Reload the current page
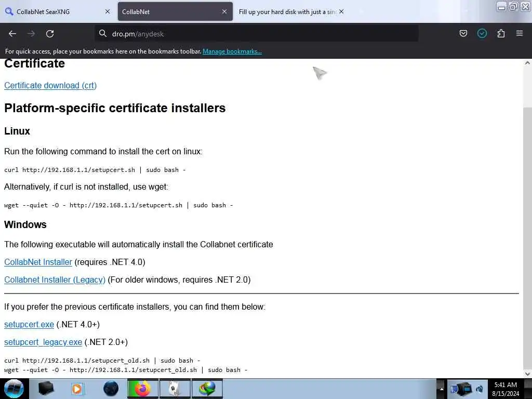The width and height of the screenshot is (532, 399). 50,34
